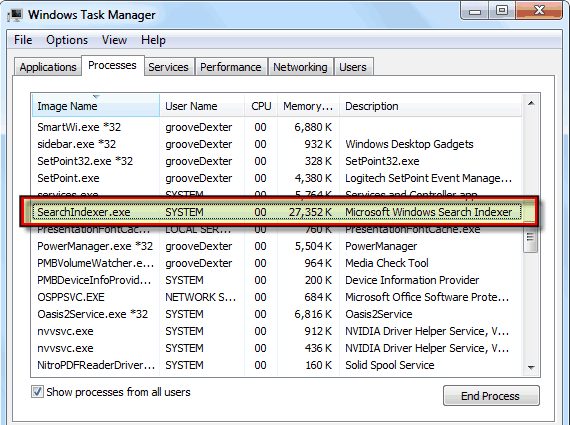Open the View menu
Screen dimensions: 570x425
(x=114, y=40)
